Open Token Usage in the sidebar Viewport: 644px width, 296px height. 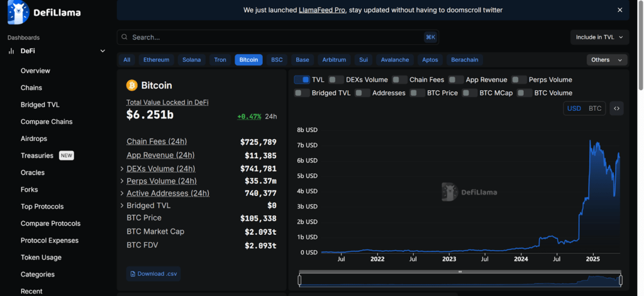[41, 258]
